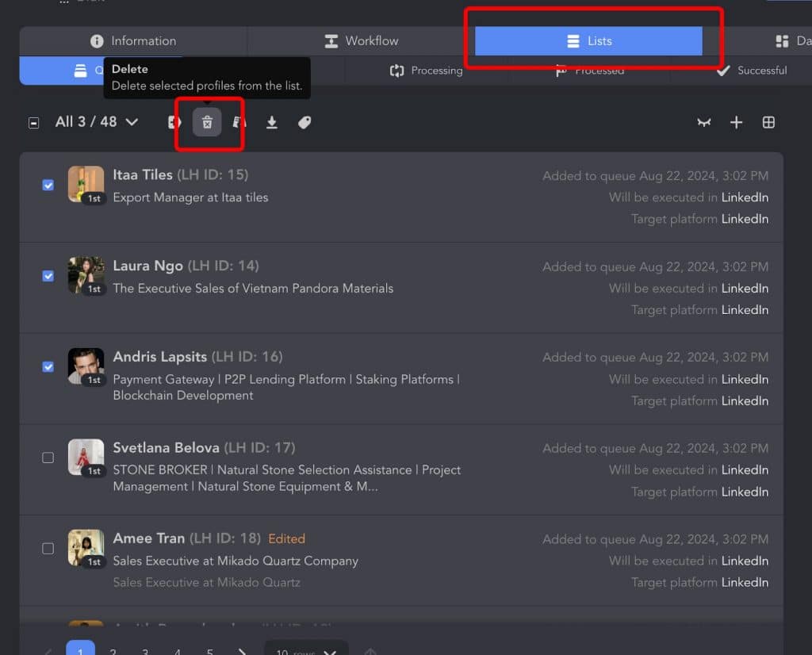Click the Processing status icon
This screenshot has height=655, width=812.
(396, 71)
